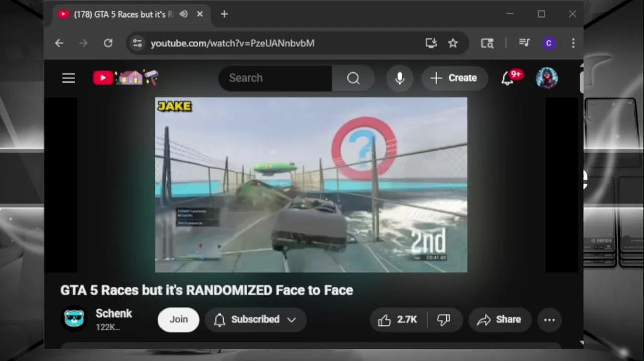Click the install app icon in address bar
This screenshot has height=361, width=644.
point(431,43)
